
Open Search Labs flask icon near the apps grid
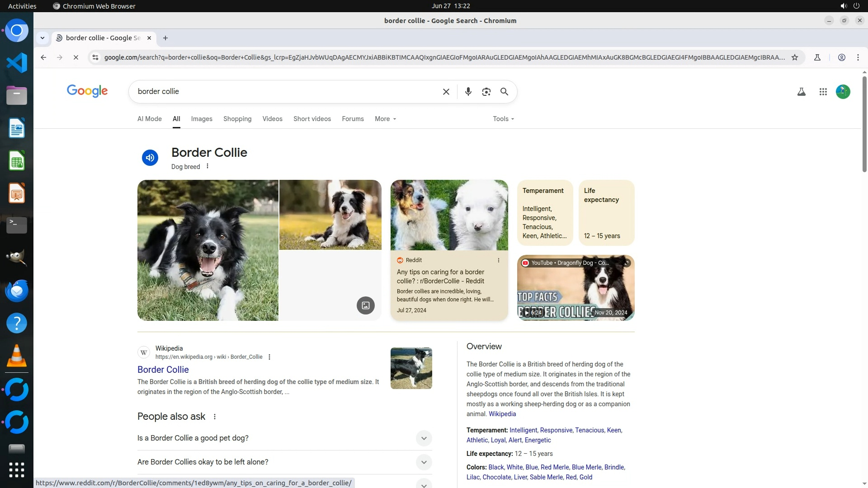[x=801, y=92]
